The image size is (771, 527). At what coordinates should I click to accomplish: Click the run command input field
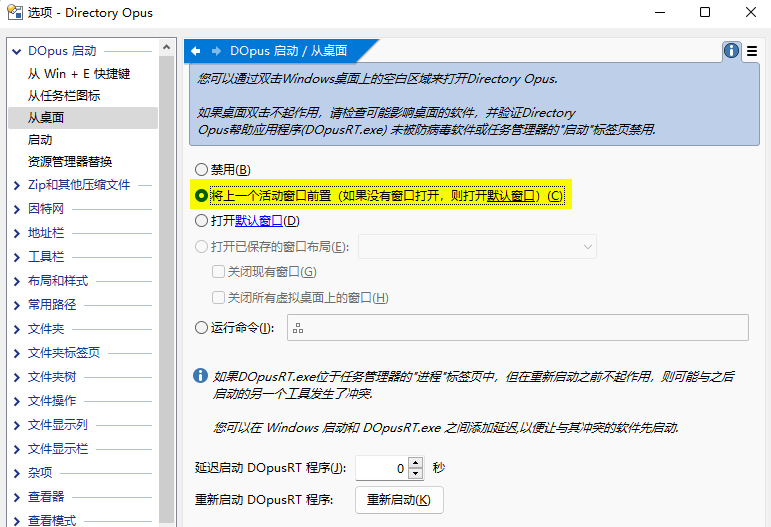518,327
